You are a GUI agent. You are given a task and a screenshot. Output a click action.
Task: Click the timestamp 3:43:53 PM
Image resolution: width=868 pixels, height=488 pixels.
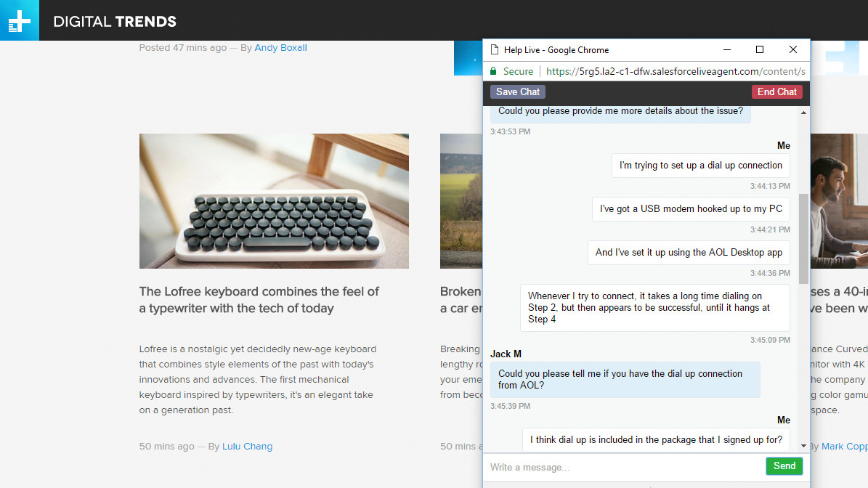[x=510, y=131]
